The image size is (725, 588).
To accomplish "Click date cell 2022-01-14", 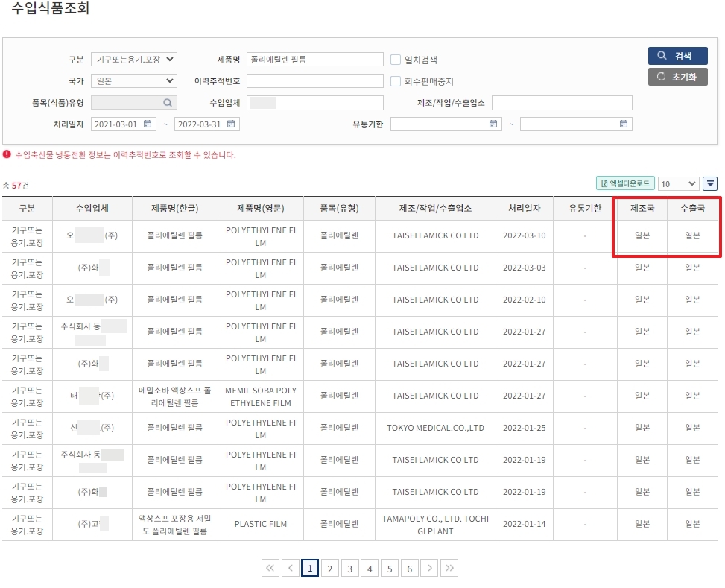I will point(525,524).
